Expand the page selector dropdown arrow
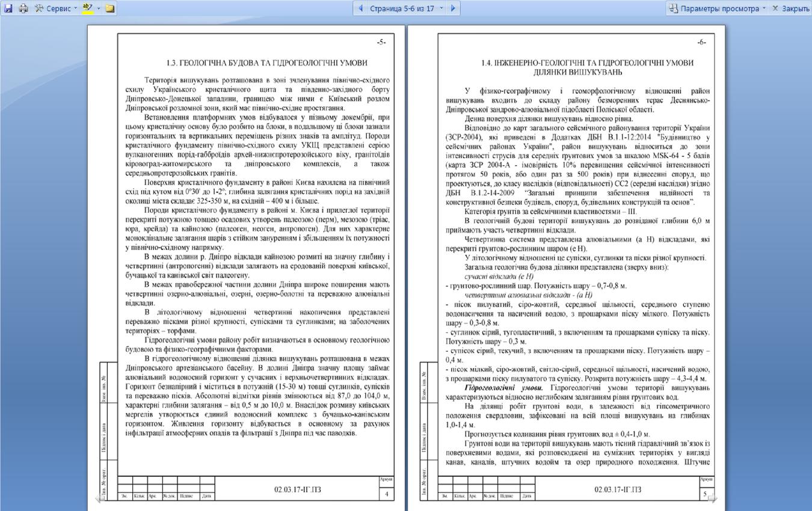 click(441, 8)
